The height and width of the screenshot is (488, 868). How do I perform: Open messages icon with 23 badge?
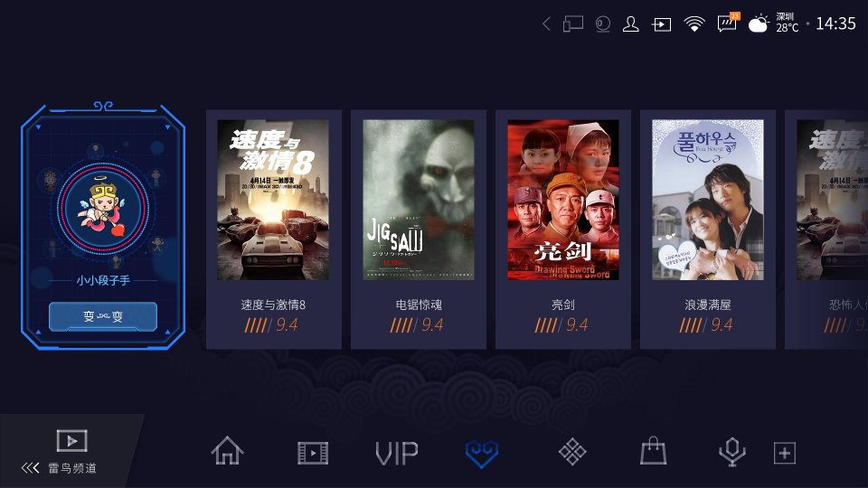[727, 23]
